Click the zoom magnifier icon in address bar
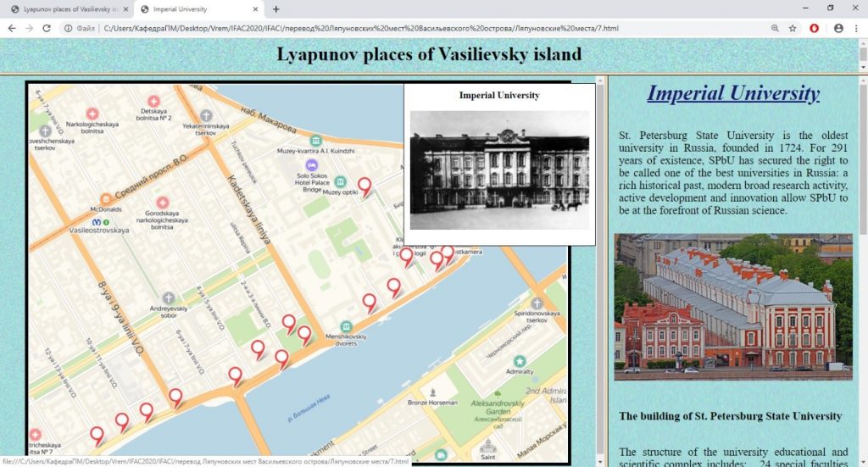Viewport: 868px width, 467px height. coord(775,28)
